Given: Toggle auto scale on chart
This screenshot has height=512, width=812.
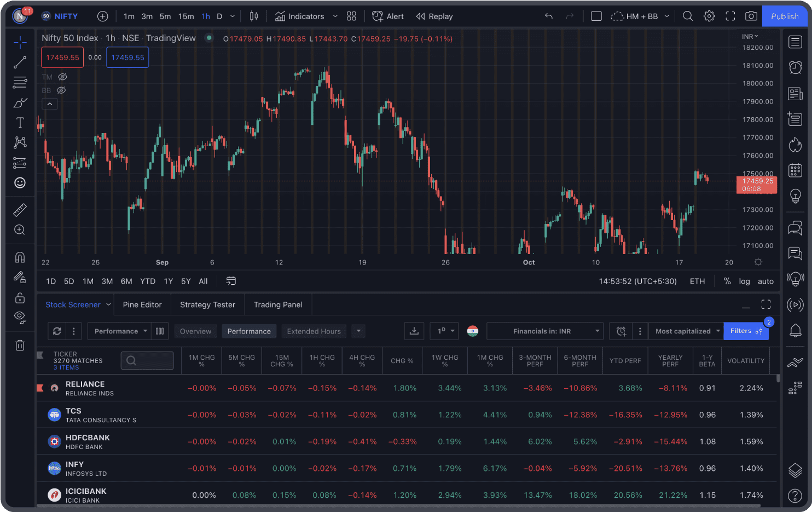Looking at the screenshot, I should [765, 281].
